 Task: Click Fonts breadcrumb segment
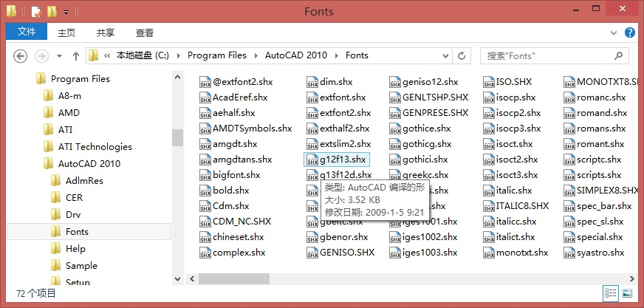(x=357, y=55)
